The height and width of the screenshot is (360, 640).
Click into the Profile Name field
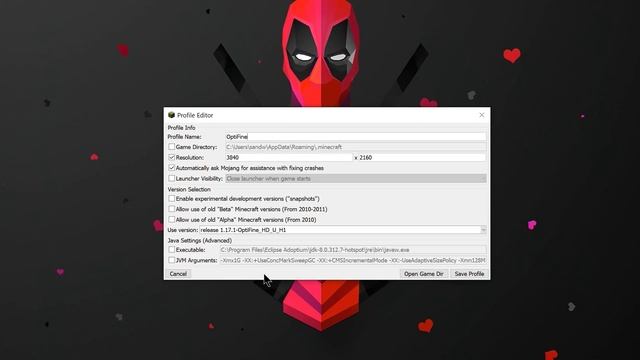click(356, 137)
